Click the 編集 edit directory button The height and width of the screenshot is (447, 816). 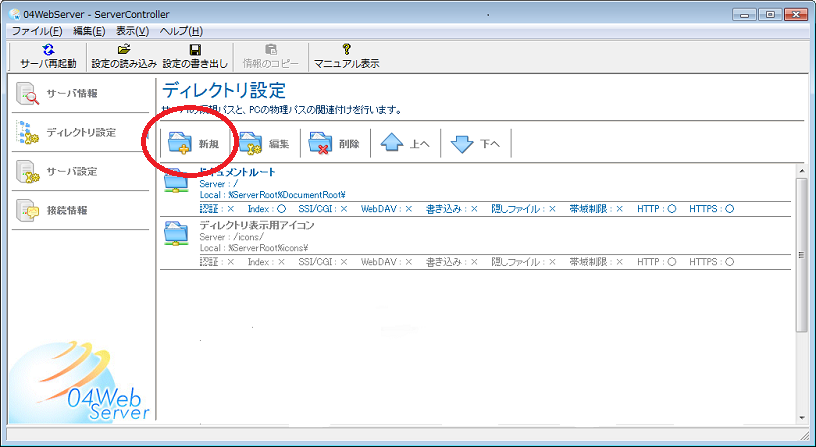[265, 143]
